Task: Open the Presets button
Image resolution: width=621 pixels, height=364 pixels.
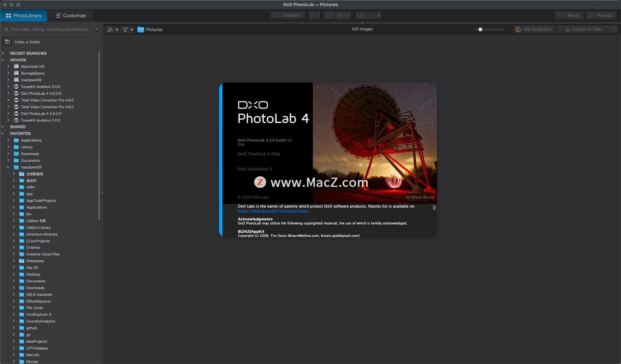Action: click(601, 16)
